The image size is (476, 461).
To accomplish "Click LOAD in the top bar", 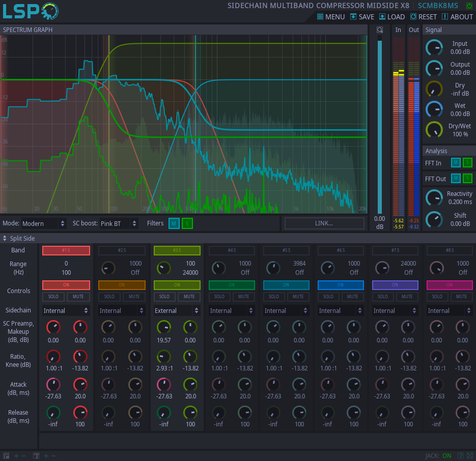I will click(x=392, y=17).
